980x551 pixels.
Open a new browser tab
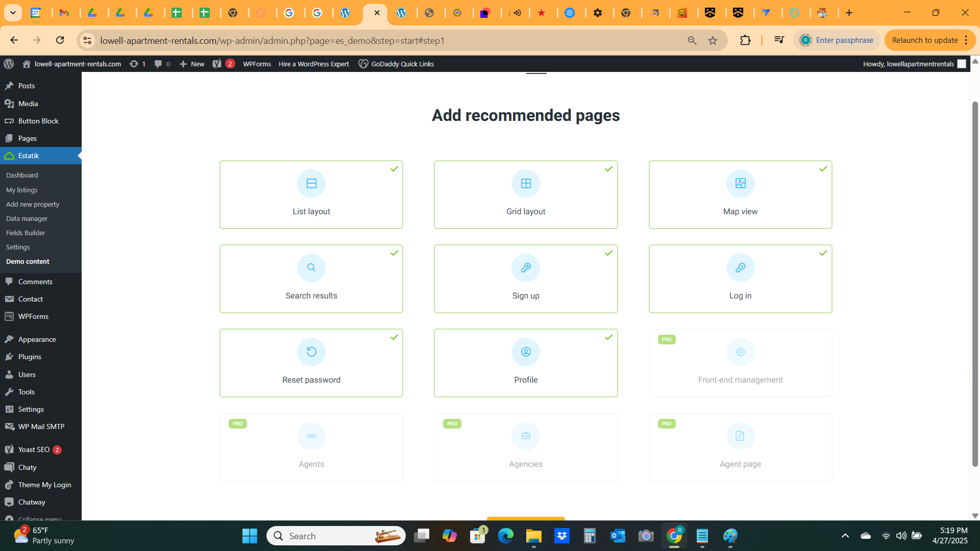click(849, 13)
